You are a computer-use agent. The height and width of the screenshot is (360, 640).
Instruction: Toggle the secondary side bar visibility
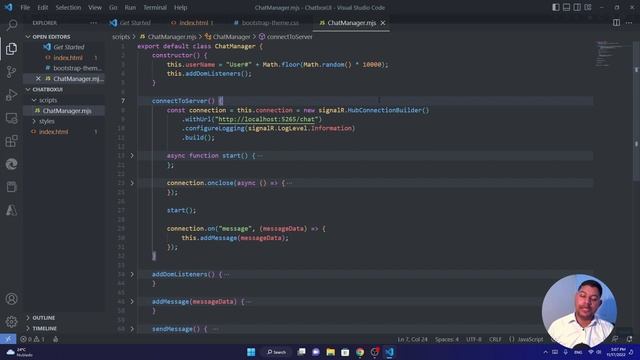click(577, 7)
